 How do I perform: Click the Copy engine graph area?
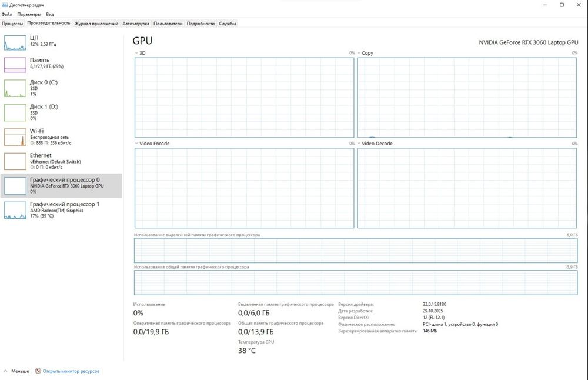coord(467,98)
